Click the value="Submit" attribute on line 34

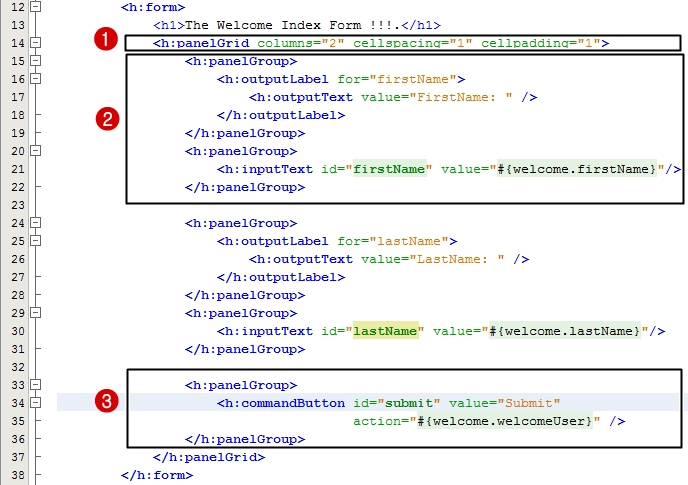click(505, 403)
